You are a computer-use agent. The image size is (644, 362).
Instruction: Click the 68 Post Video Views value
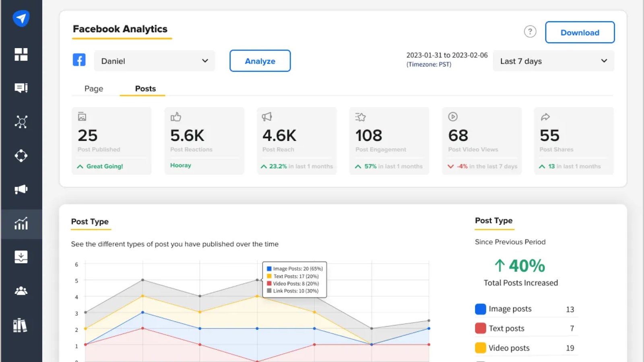pyautogui.click(x=458, y=136)
